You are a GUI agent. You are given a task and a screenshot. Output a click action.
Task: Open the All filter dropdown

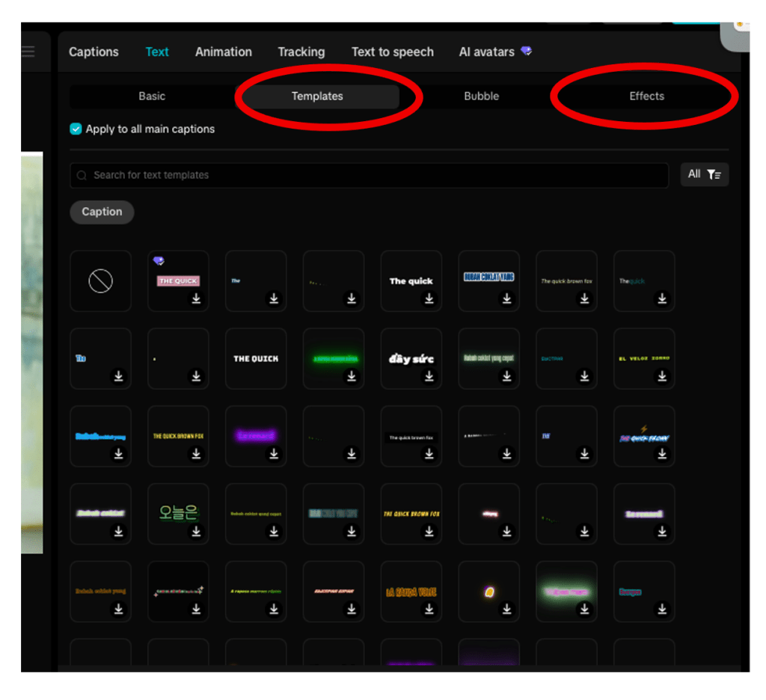pos(704,174)
